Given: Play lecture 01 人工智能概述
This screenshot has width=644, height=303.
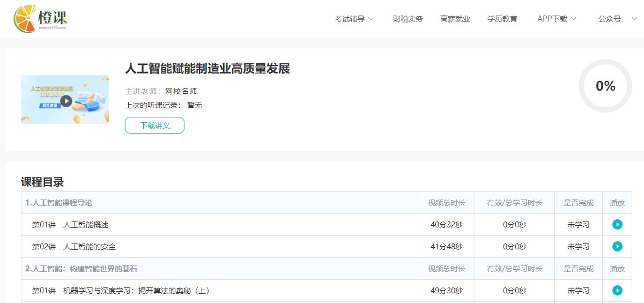Looking at the screenshot, I should pyautogui.click(x=617, y=225).
